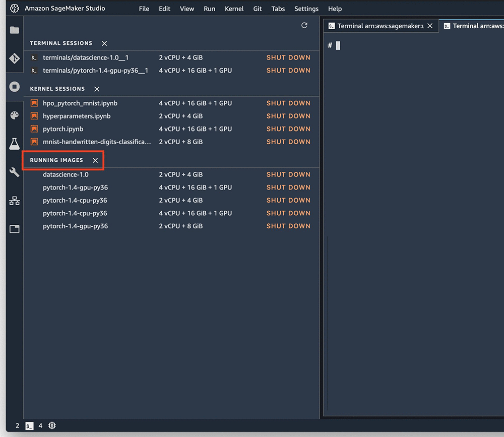Open the Git sidebar icon
The height and width of the screenshot is (437, 504).
(x=15, y=58)
